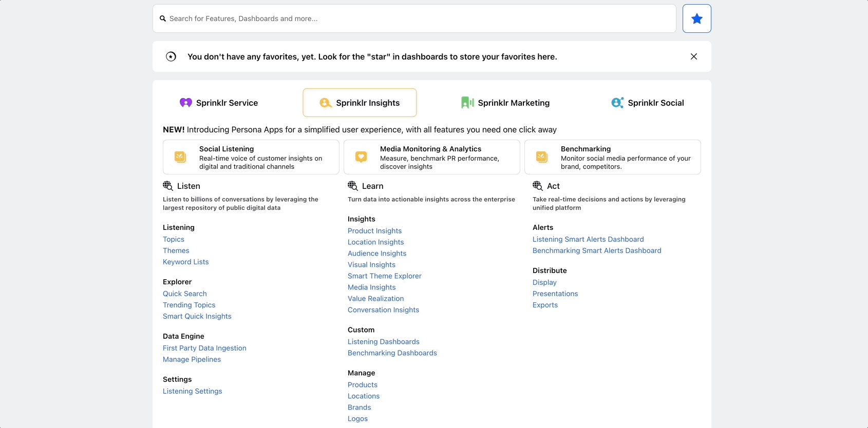Click the Media Monitoring & Analytics icon
The image size is (868, 428).
click(361, 157)
